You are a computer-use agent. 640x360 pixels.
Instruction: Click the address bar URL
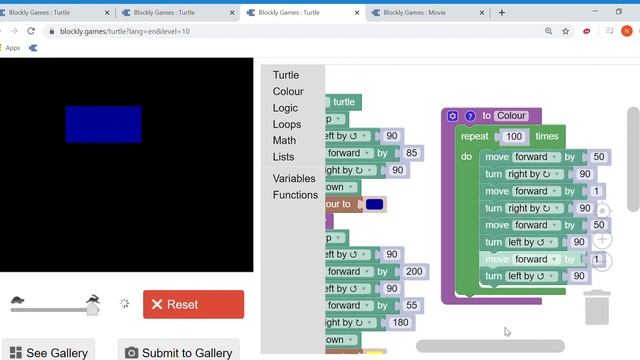125,31
